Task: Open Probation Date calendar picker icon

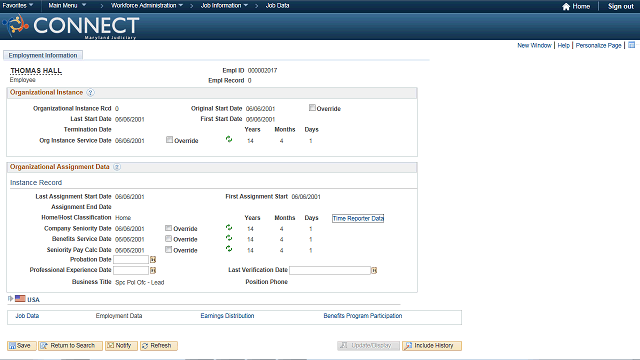Action: [x=153, y=260]
